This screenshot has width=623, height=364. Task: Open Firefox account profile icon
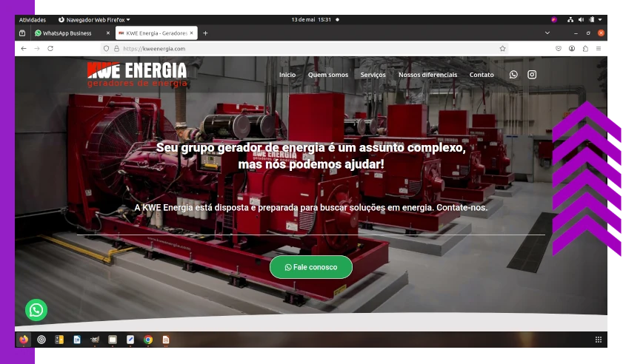(x=572, y=48)
